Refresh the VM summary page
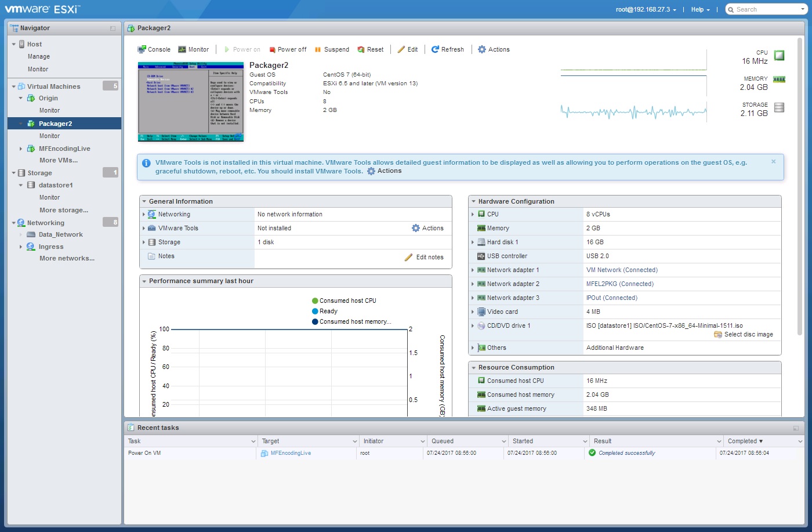This screenshot has width=812, height=532. coord(447,49)
